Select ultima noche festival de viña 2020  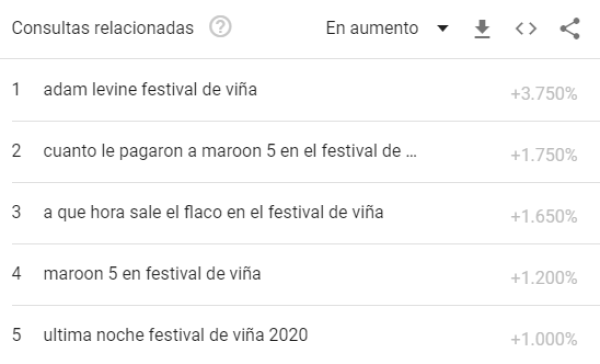click(x=176, y=335)
